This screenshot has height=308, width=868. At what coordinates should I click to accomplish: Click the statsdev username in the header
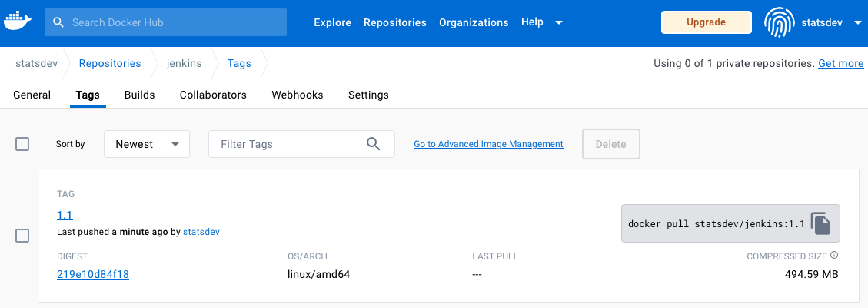tap(822, 22)
